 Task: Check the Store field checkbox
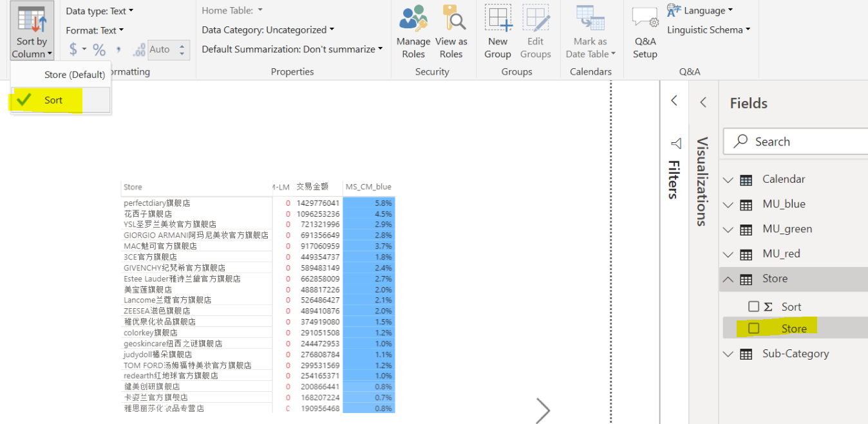[x=753, y=328]
